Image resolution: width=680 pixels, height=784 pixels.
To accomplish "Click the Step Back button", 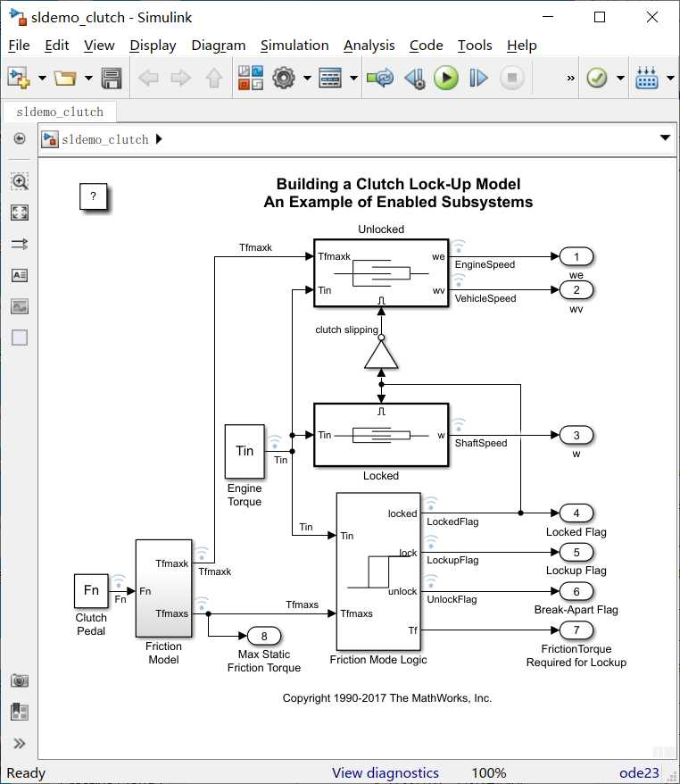I will pos(415,78).
